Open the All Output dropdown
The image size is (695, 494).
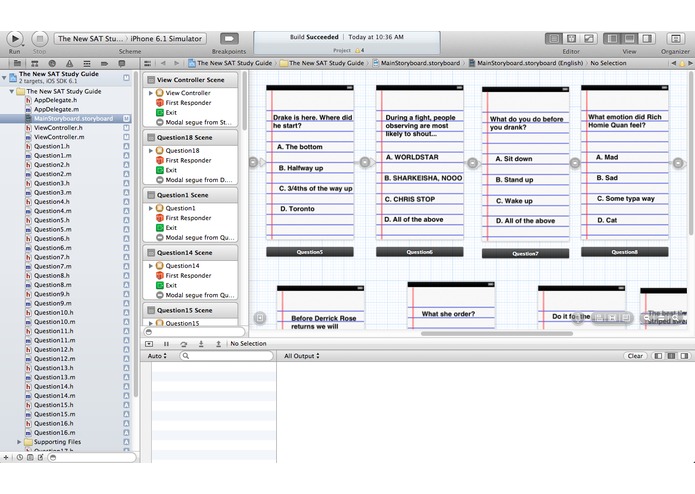pyautogui.click(x=301, y=356)
